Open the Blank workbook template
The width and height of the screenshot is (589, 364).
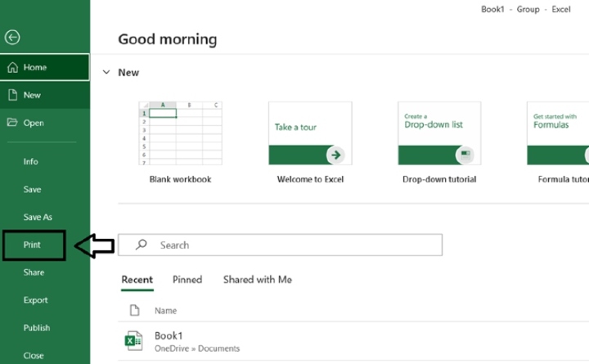coord(180,133)
